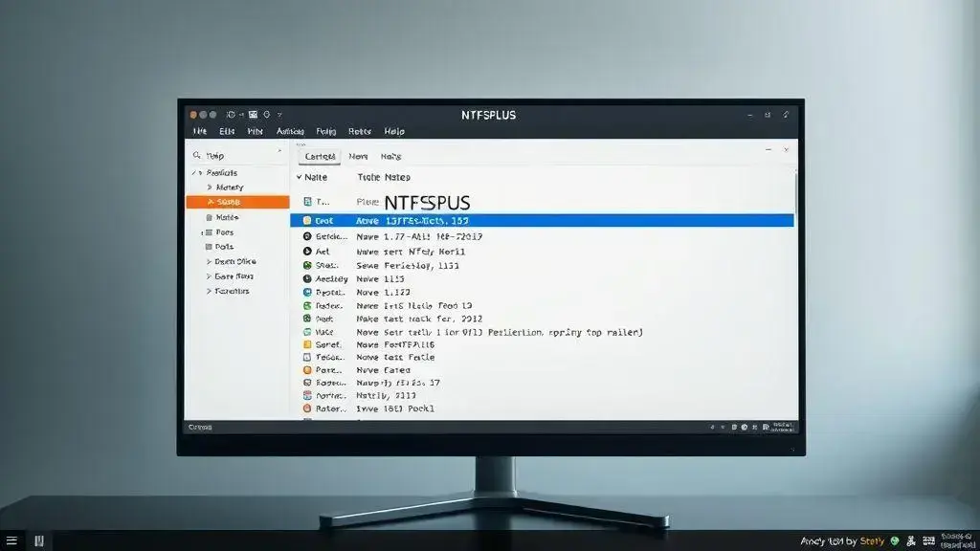This screenshot has width=980, height=551.
Task: Click the rightmost small icon before the status bar text
Action: coord(766,428)
